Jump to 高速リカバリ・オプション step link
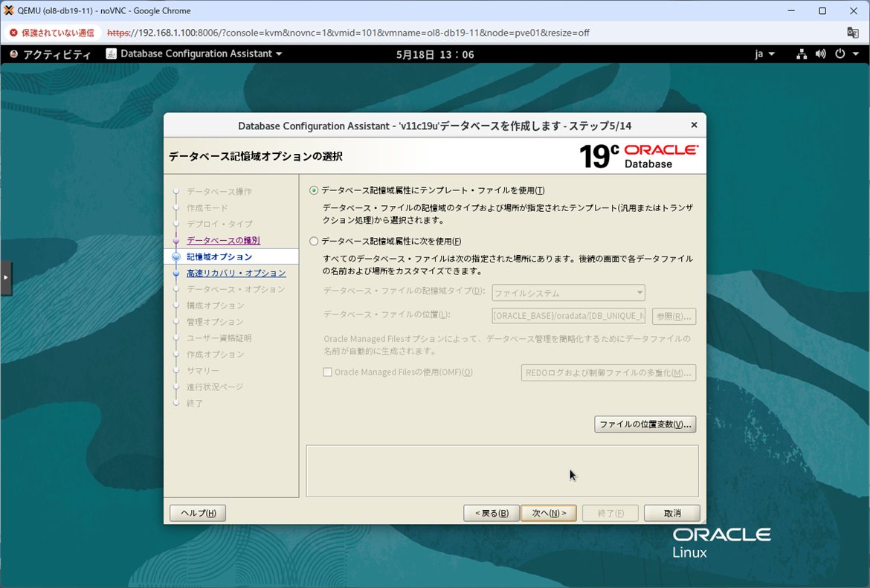Viewport: 870px width, 588px height. point(236,273)
